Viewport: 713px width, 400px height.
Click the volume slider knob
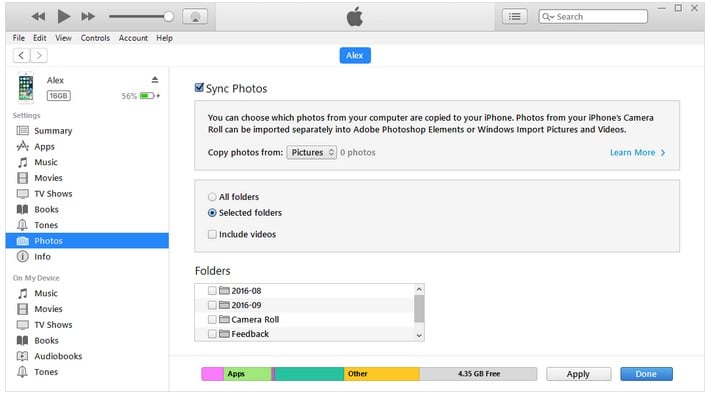coord(169,17)
